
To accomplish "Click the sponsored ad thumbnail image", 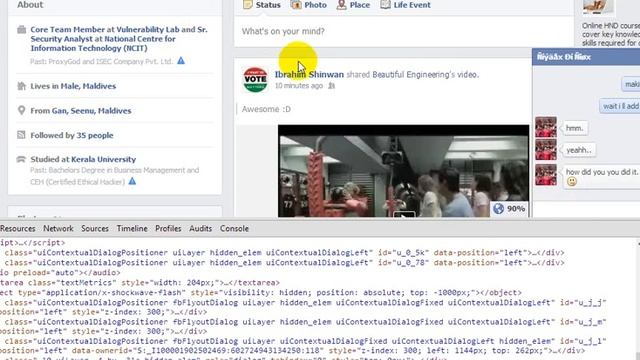I will pos(598,6).
